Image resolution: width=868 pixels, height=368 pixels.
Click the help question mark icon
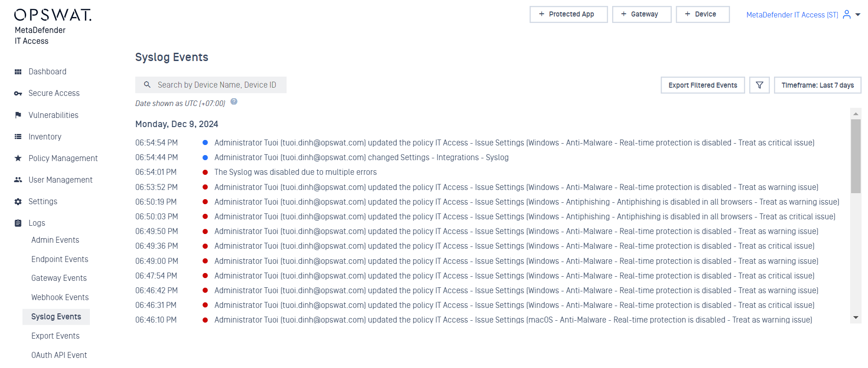coord(234,102)
